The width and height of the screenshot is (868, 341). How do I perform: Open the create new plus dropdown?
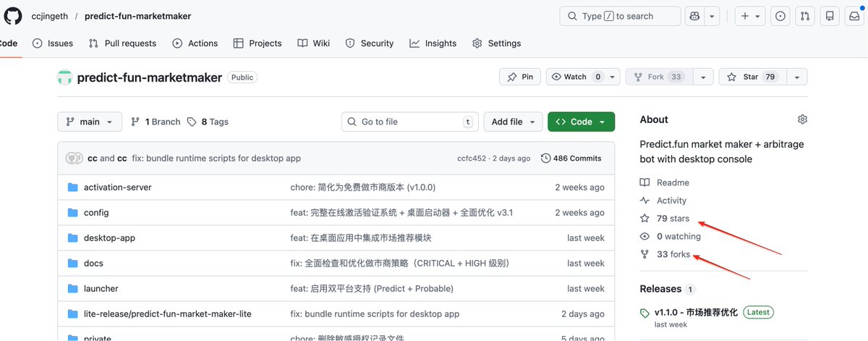pyautogui.click(x=750, y=16)
